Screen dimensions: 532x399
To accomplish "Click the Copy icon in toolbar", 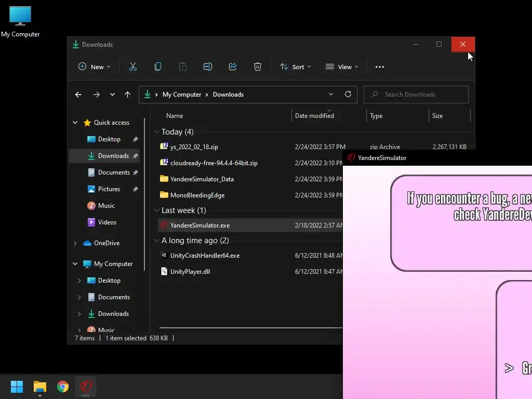I will 158,67.
